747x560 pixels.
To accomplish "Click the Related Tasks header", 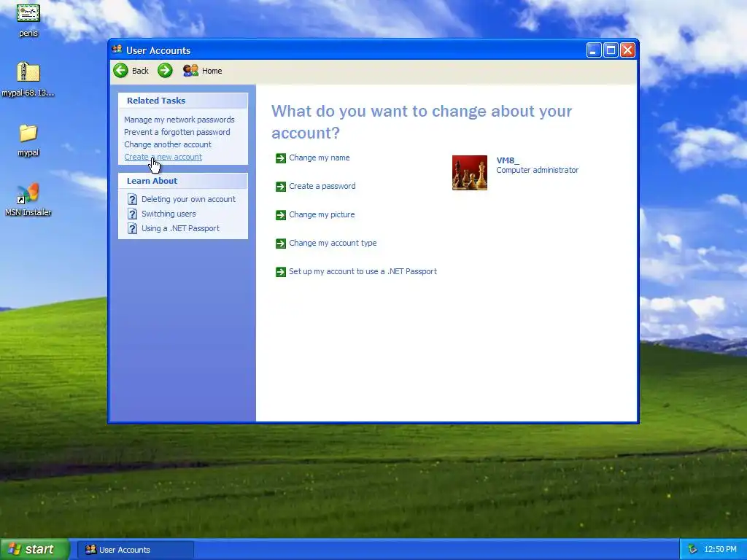I will pos(183,101).
